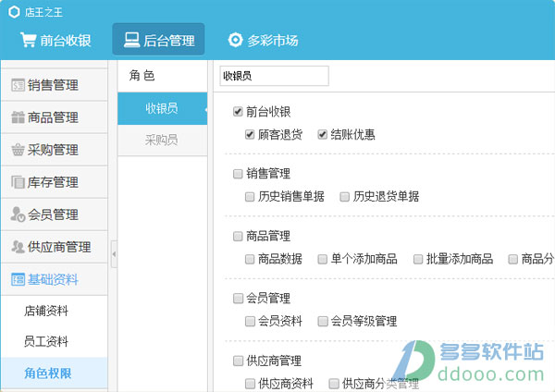Collapse the 基础资料 sidebar section
Screen dimensions: 555x392
pyautogui.click(x=55, y=279)
